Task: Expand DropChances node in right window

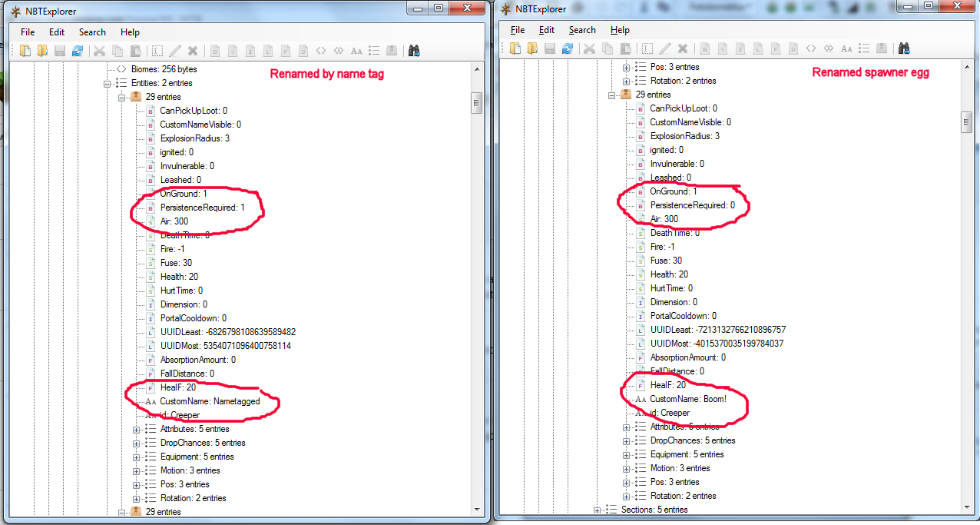Action: 626,440
